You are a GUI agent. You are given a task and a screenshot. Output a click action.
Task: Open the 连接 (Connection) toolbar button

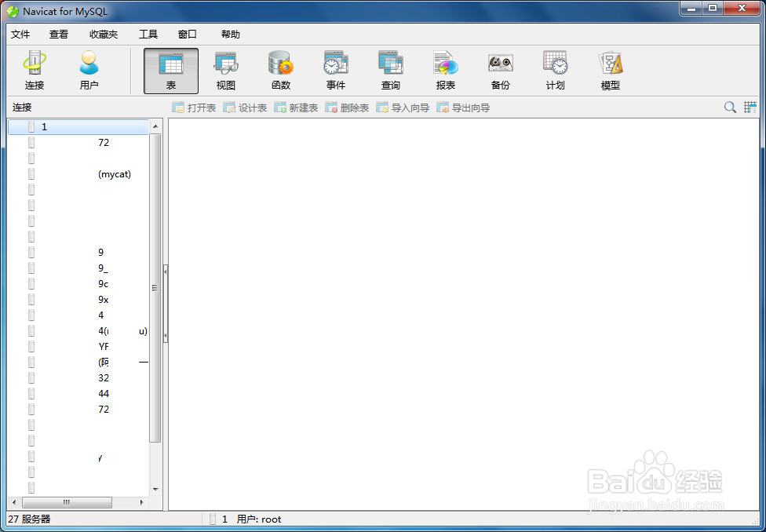pyautogui.click(x=35, y=71)
